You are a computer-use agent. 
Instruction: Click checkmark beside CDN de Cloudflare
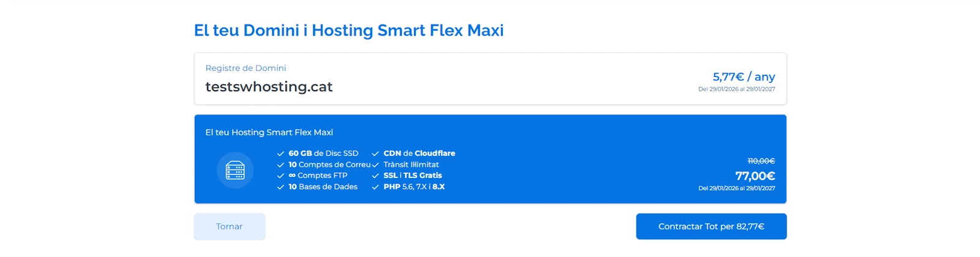point(375,154)
